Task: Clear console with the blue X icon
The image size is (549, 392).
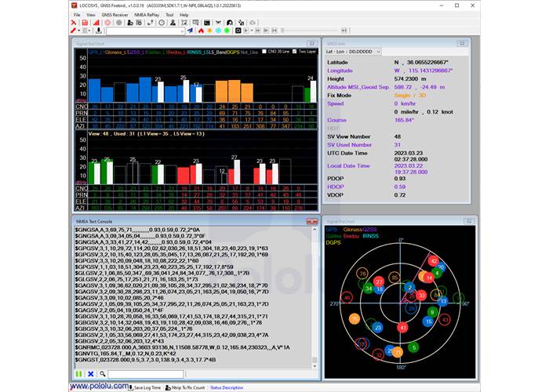Action: 89,373
